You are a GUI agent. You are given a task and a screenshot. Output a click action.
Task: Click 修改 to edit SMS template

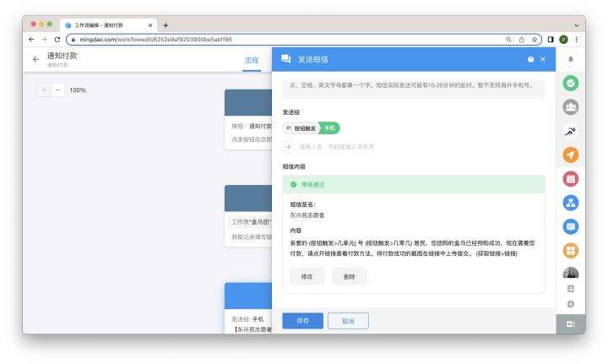click(x=307, y=276)
